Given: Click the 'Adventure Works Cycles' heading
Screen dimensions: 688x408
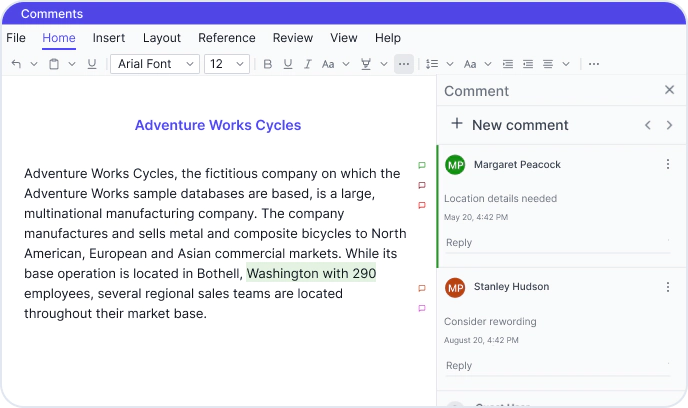Looking at the screenshot, I should click(218, 125).
